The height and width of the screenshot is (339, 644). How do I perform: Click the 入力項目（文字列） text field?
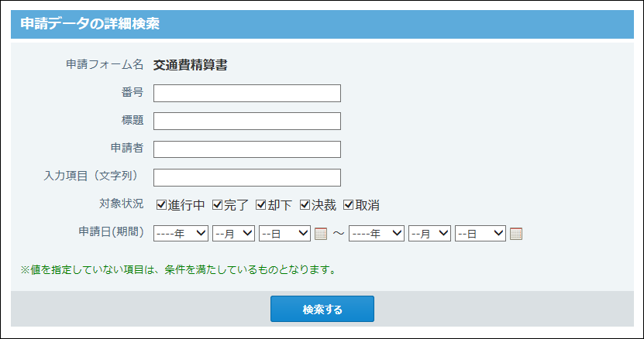point(247,177)
